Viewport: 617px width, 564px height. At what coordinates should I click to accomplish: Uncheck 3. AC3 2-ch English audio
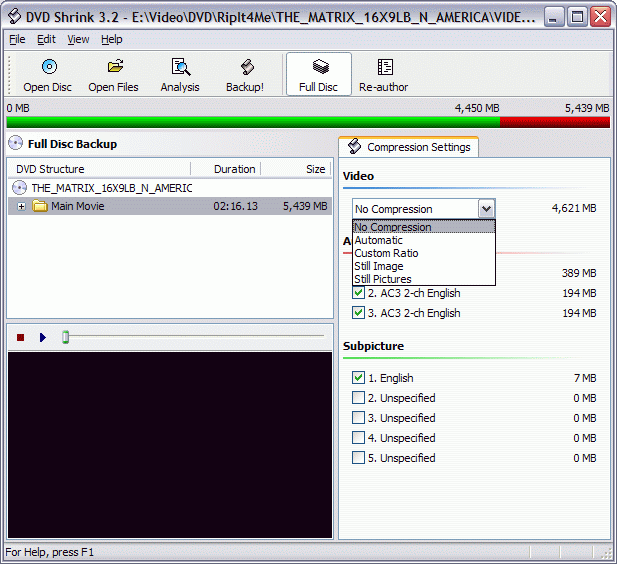point(359,313)
